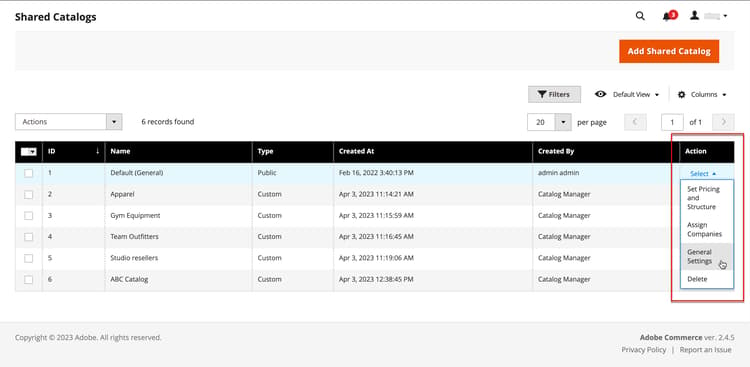Sort by the Created By column header
Viewport: 750px width, 367px height.
pyautogui.click(x=606, y=151)
